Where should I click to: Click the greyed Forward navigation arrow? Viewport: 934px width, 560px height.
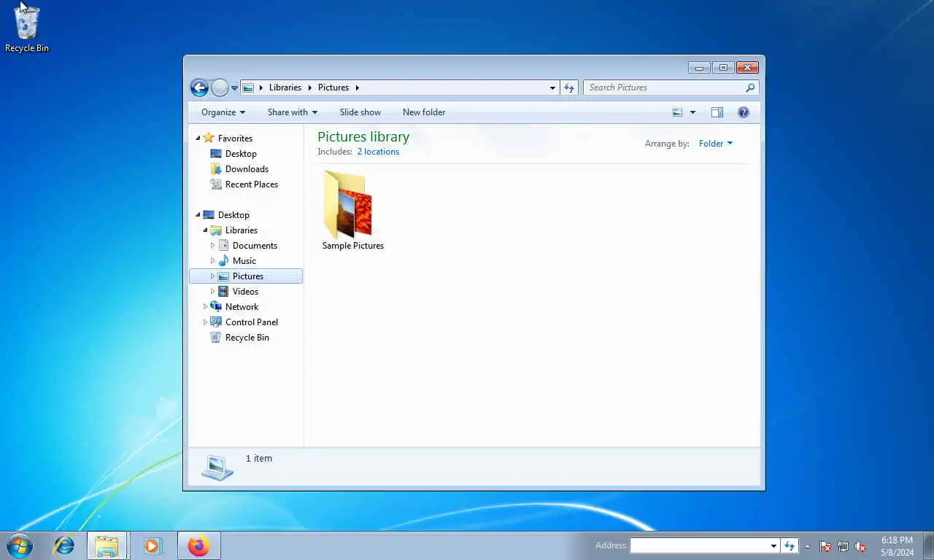point(220,87)
